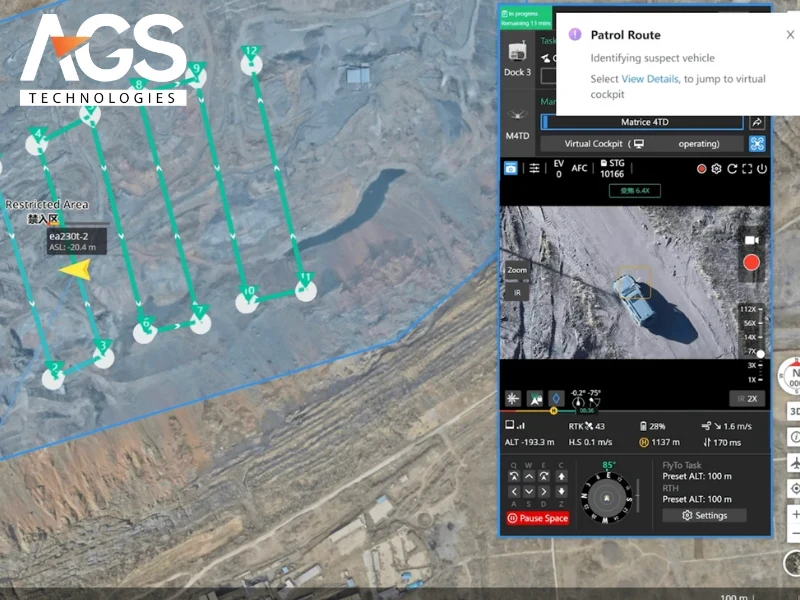Enter fullscreen for the camera view
Image resolution: width=800 pixels, height=600 pixels.
coord(747,169)
